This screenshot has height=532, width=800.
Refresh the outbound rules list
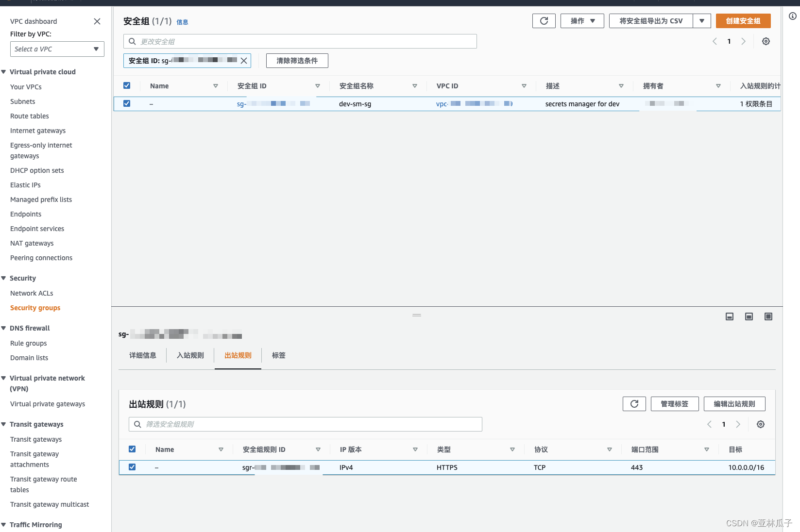634,404
